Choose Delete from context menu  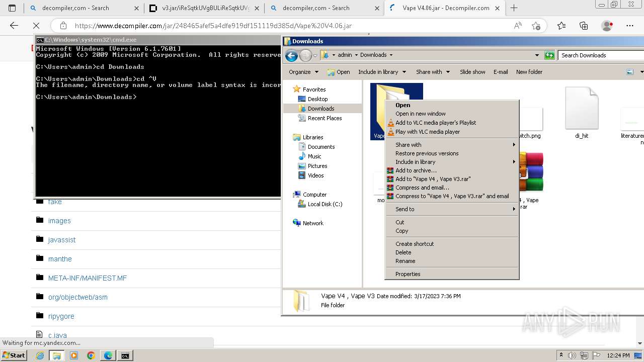[452, 252]
